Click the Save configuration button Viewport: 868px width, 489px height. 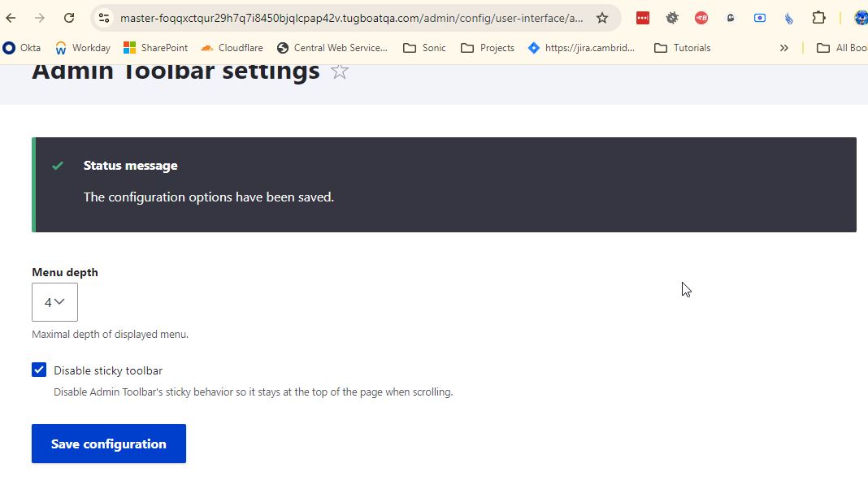tap(109, 444)
